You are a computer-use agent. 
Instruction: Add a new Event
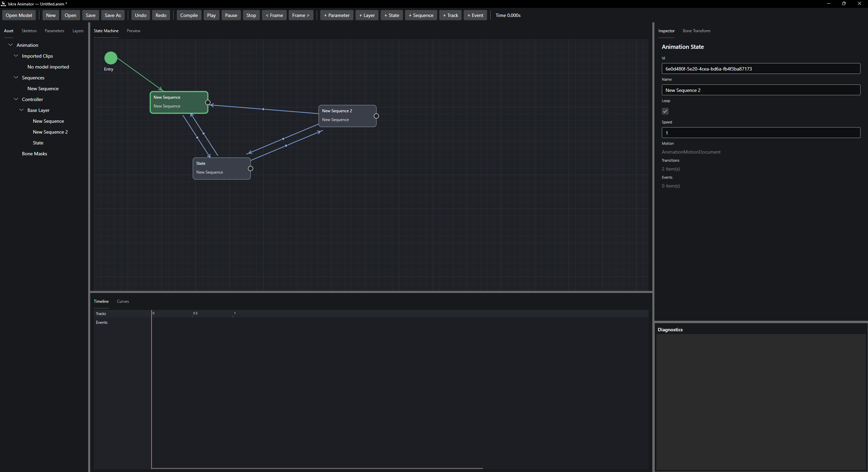[475, 15]
